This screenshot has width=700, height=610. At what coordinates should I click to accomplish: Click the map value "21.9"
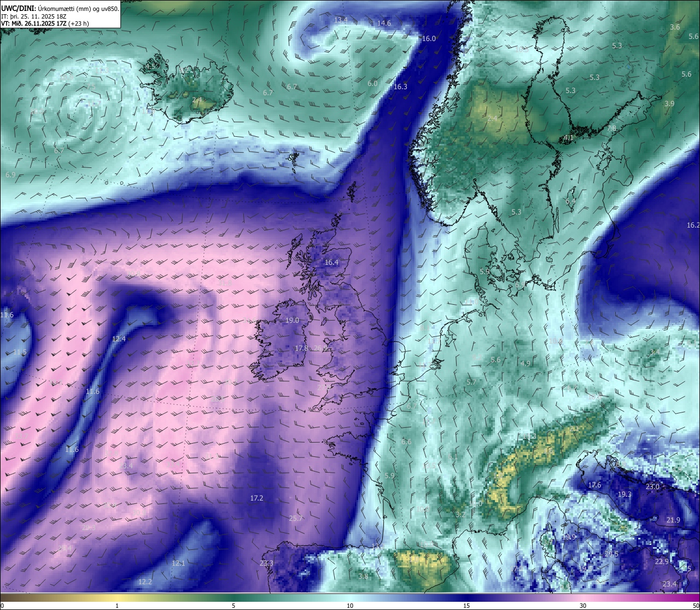point(673,520)
